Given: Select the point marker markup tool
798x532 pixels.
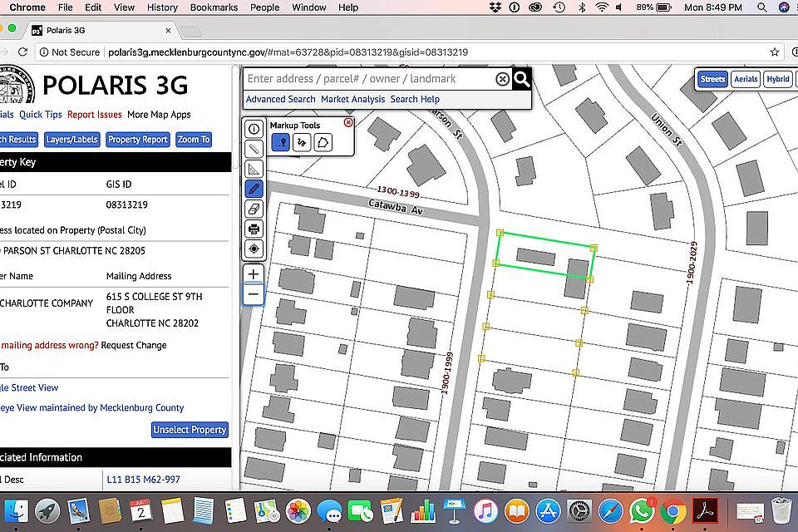Looking at the screenshot, I should (281, 142).
